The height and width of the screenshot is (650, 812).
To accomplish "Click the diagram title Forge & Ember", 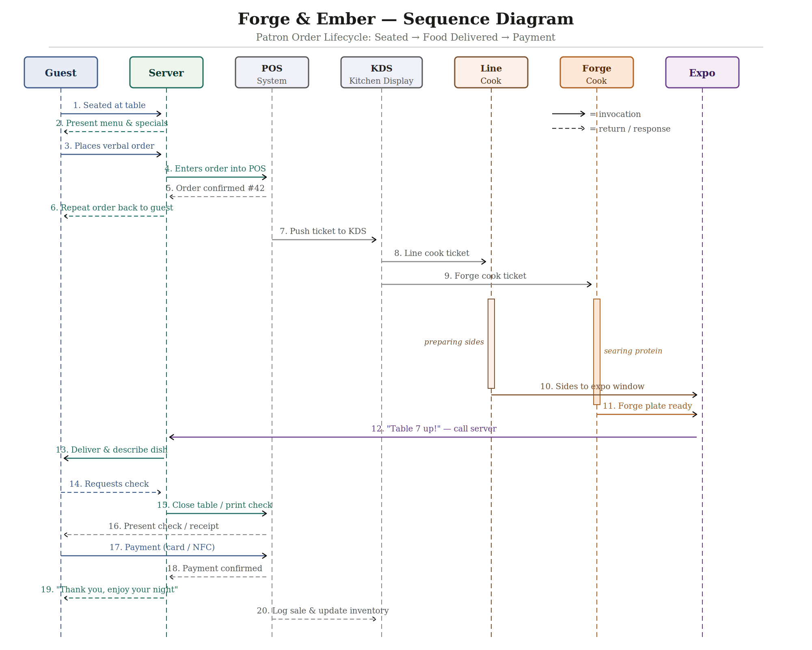I will (406, 19).
